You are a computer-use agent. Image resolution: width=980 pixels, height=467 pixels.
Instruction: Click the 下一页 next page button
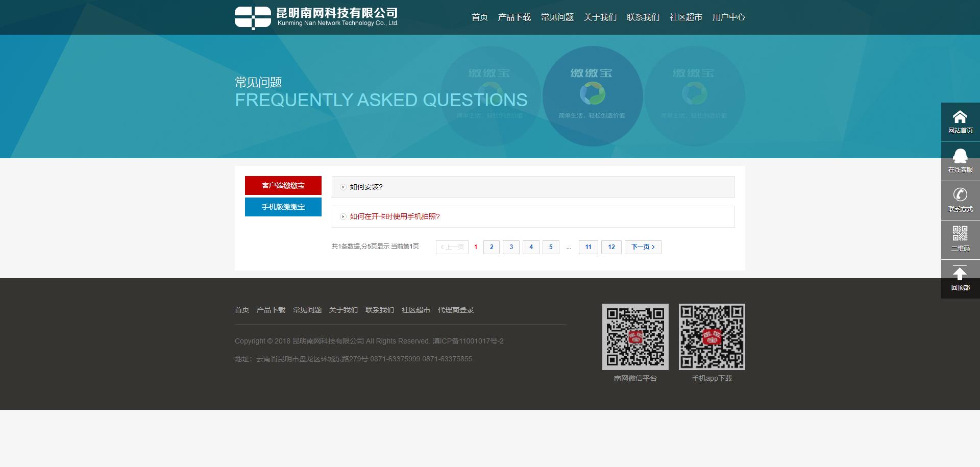pos(643,247)
